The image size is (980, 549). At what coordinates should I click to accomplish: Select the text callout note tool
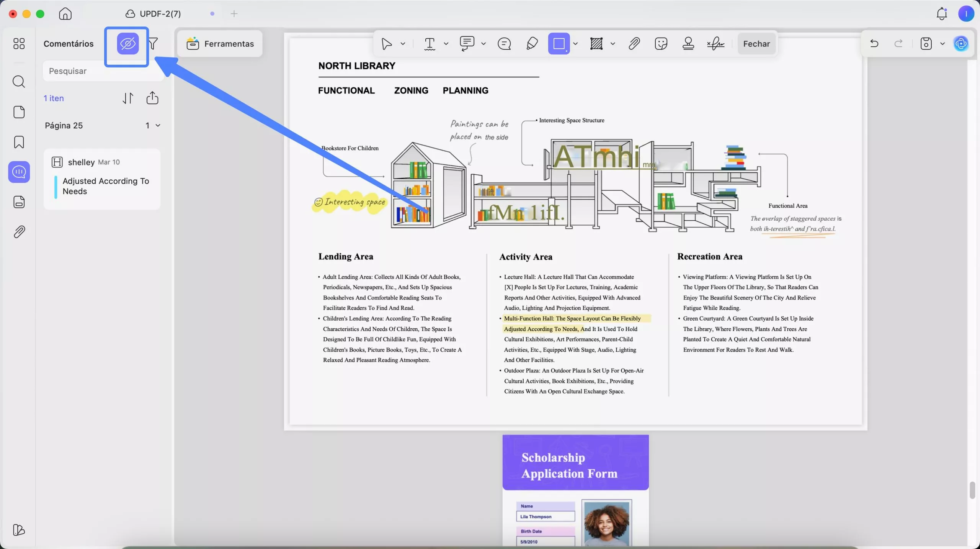[467, 44]
